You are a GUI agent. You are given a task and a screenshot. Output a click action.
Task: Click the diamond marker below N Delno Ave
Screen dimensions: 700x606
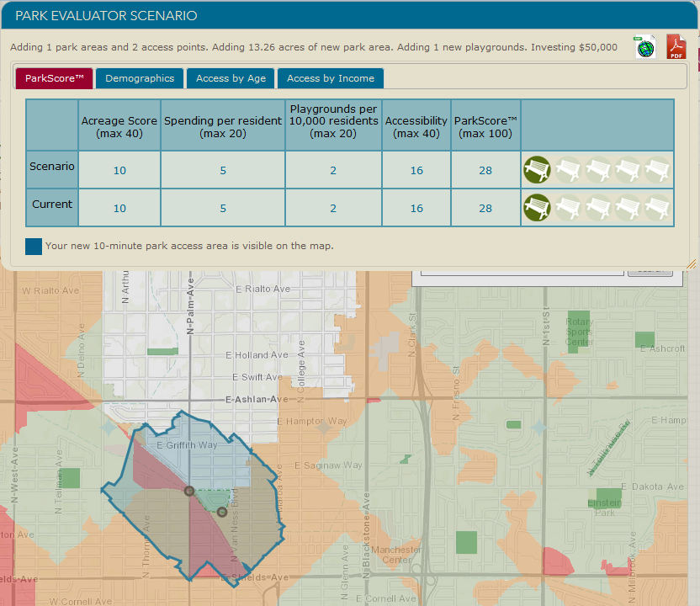click(109, 428)
